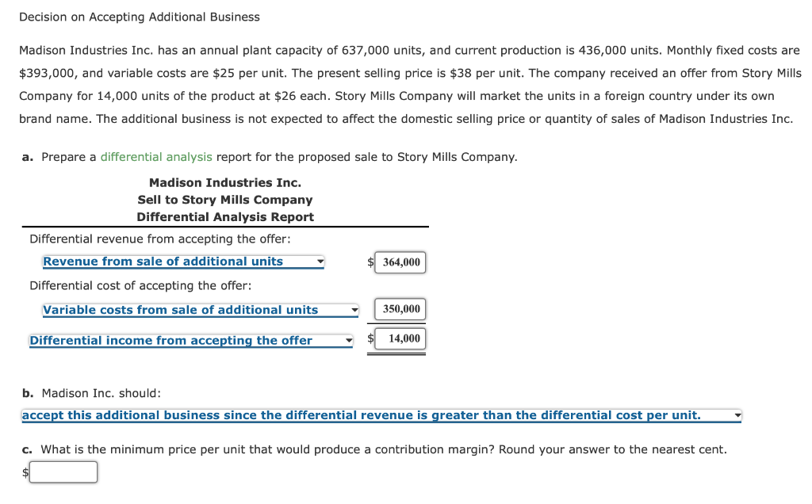This screenshot has height=504, width=812.
Task: Click the 14,000 differential income field
Action: (400, 339)
